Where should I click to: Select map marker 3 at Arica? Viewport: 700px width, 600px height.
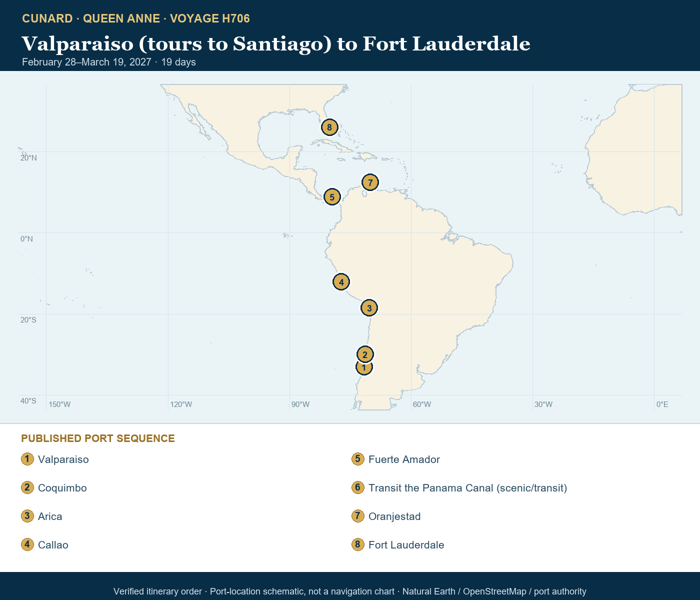coord(369,308)
